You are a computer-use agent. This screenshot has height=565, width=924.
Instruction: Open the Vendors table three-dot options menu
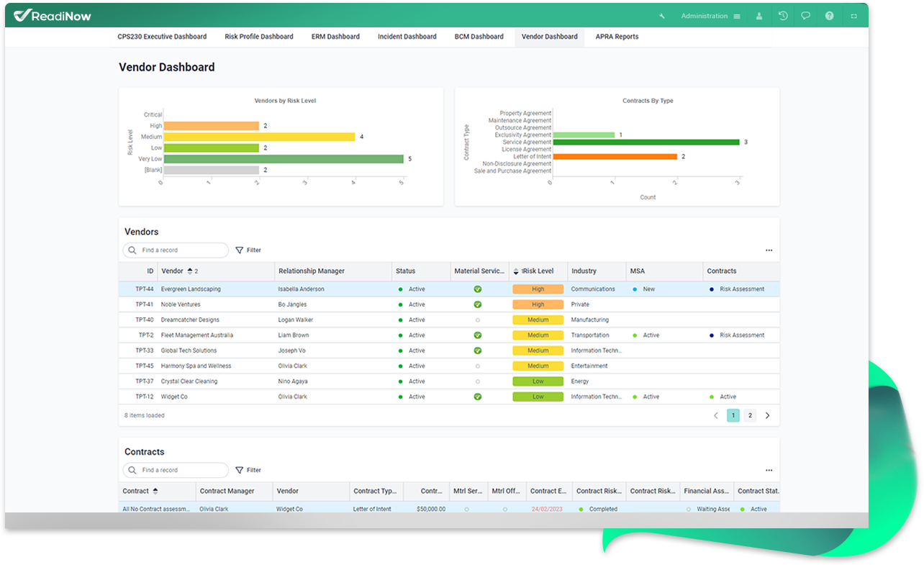click(769, 250)
